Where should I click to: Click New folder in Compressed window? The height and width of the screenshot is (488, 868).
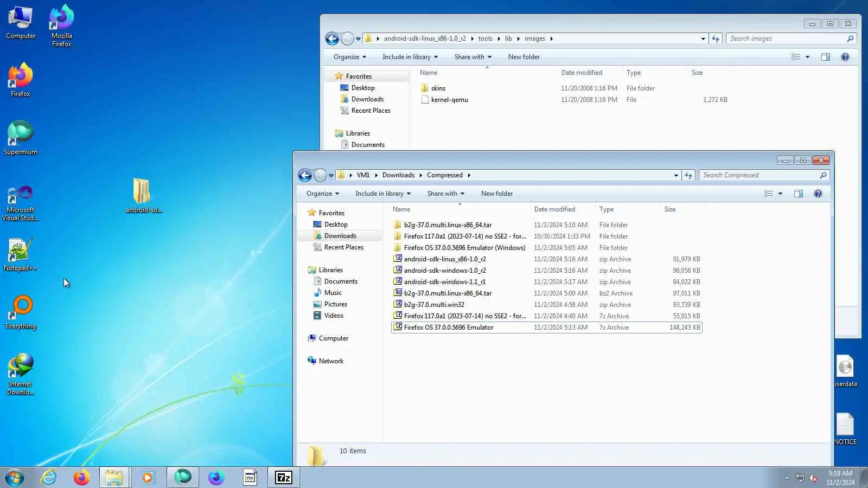coord(497,194)
